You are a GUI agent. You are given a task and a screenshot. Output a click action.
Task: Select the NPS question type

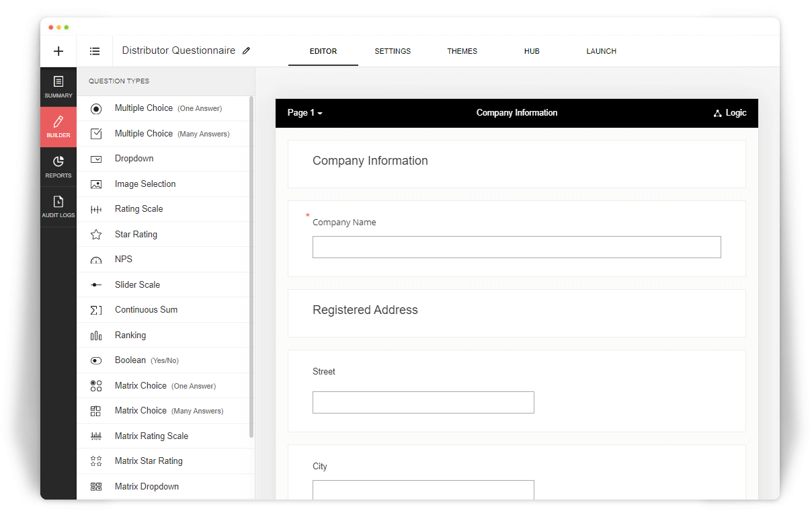pyautogui.click(x=123, y=259)
